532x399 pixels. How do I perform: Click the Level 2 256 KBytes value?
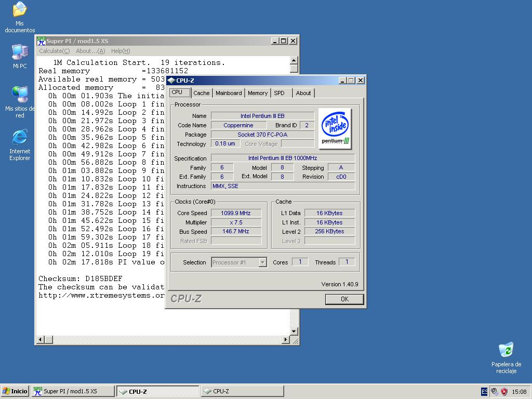330,231
